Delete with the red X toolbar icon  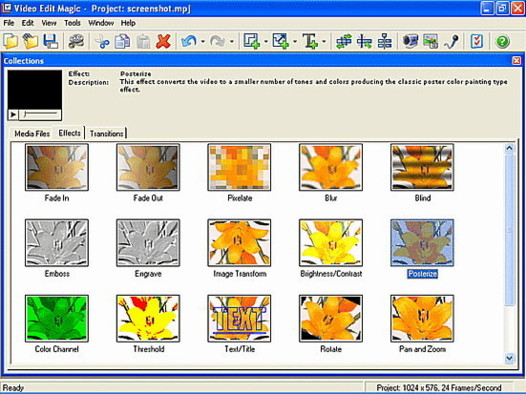[163, 42]
